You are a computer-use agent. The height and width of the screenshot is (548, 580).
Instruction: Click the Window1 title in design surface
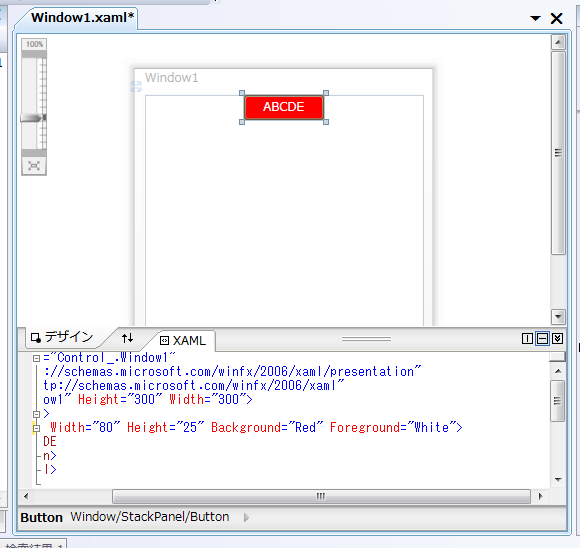pyautogui.click(x=171, y=78)
